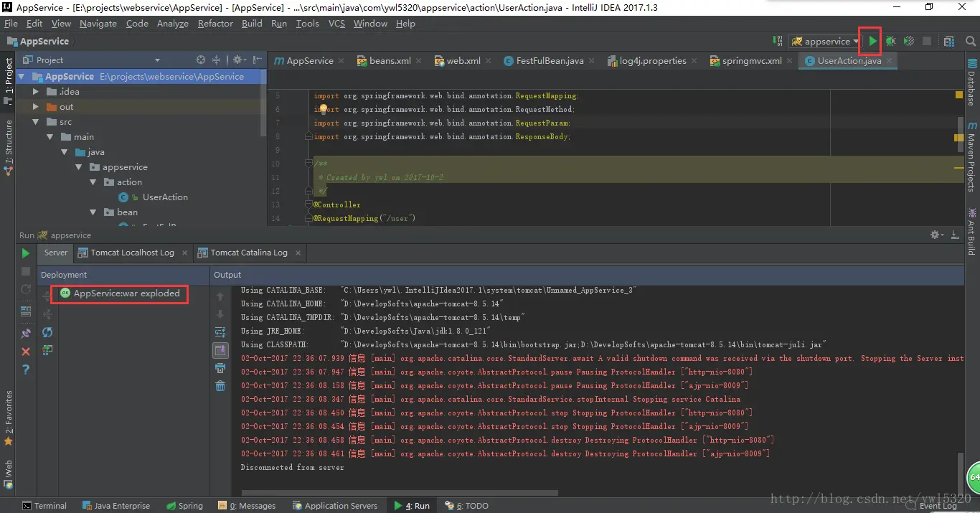Open the Structure side tab

tap(8, 149)
